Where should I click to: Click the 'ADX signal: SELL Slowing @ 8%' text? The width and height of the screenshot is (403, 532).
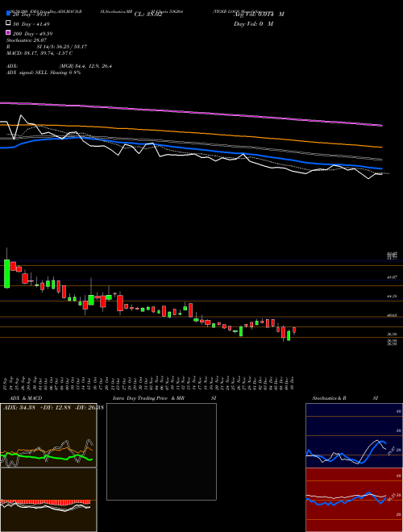pyautogui.click(x=44, y=73)
